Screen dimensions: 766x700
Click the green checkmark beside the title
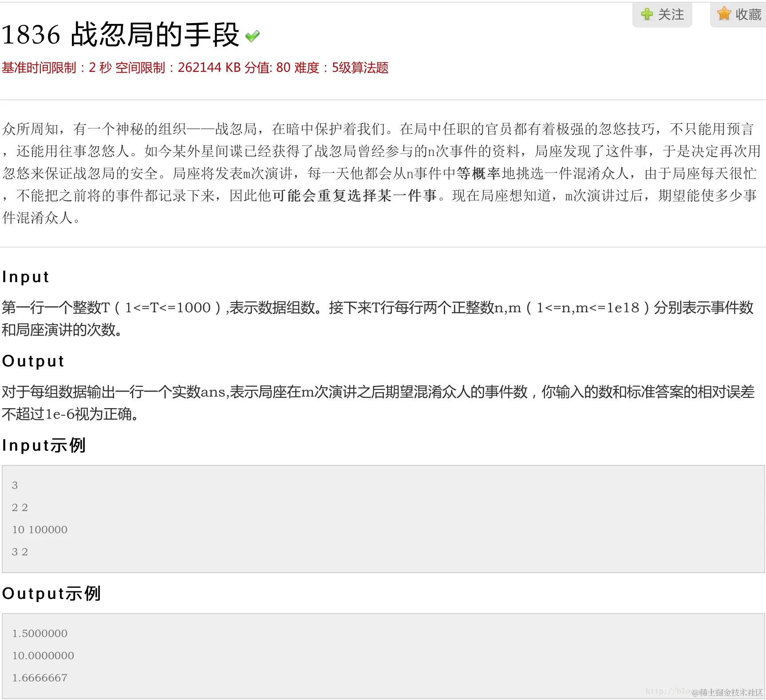pyautogui.click(x=252, y=36)
